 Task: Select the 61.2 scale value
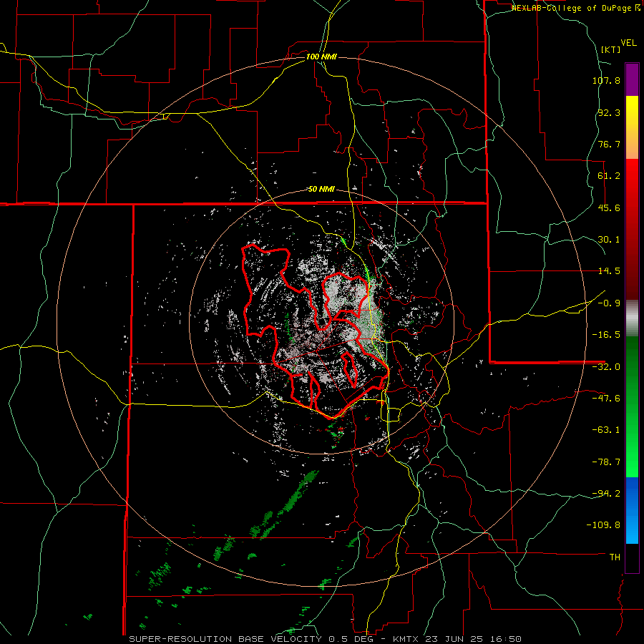tap(609, 176)
